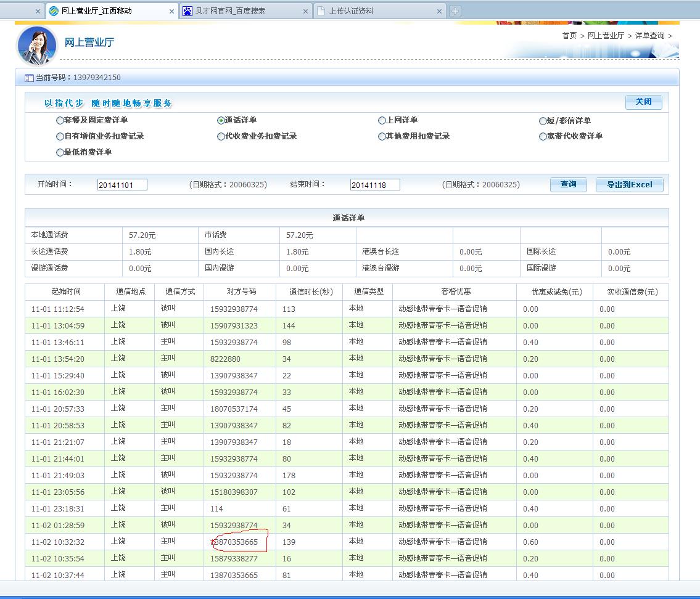Choose the 上网详单 radio option
Image resolution: width=700 pixels, height=599 pixels.
382,121
